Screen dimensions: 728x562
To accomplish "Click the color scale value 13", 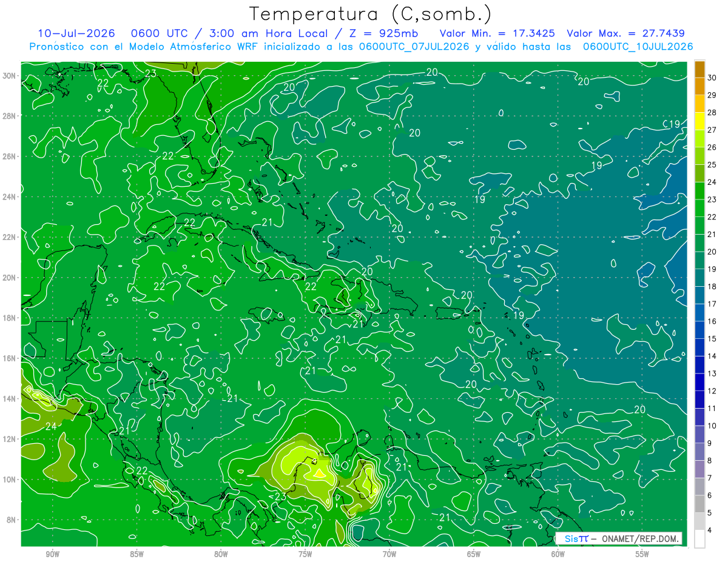I will point(712,373).
